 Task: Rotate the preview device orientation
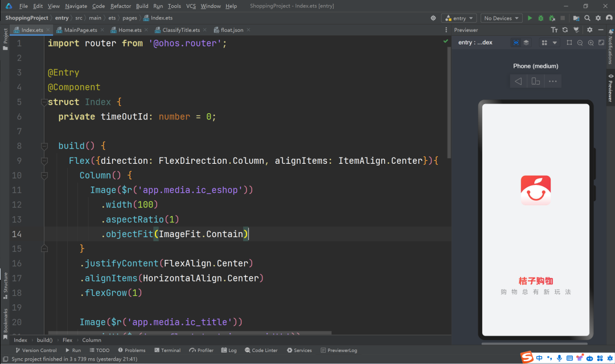[535, 81]
